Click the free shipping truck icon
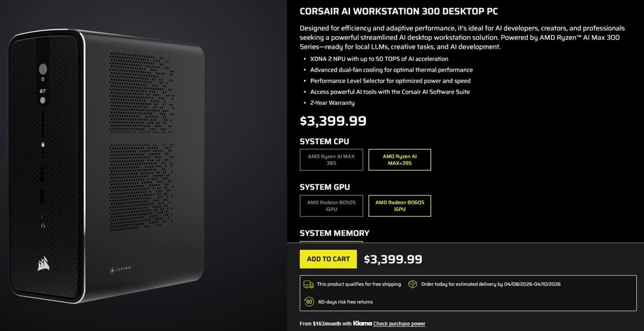The width and height of the screenshot is (644, 331). tap(308, 284)
